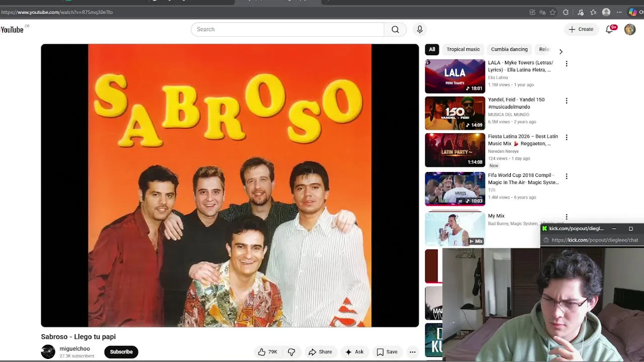Select the Tropical music chip
644x362 pixels.
(463, 49)
